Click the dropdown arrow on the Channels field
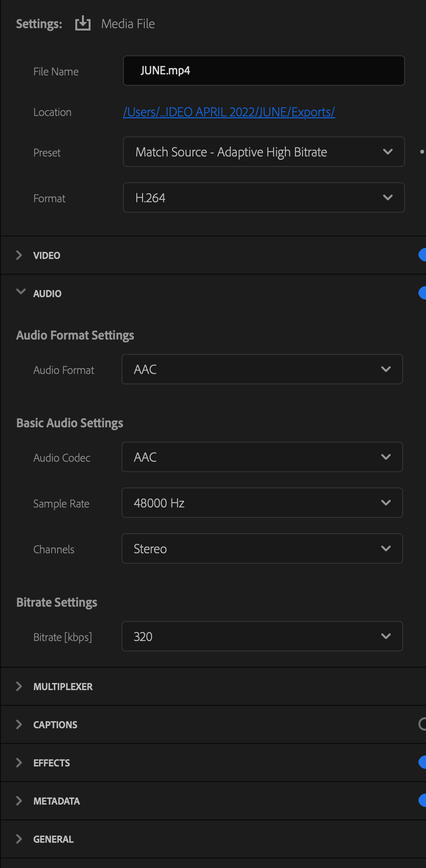This screenshot has width=426, height=868. 387,548
